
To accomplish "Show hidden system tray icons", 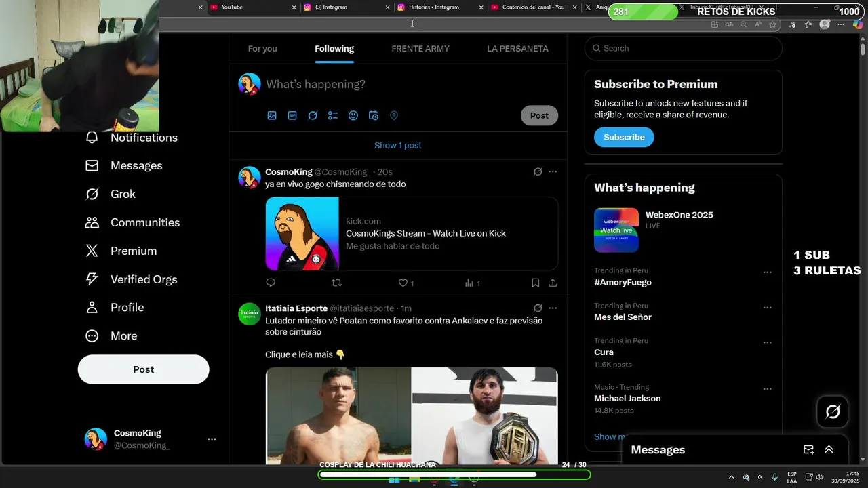I will click(x=731, y=477).
